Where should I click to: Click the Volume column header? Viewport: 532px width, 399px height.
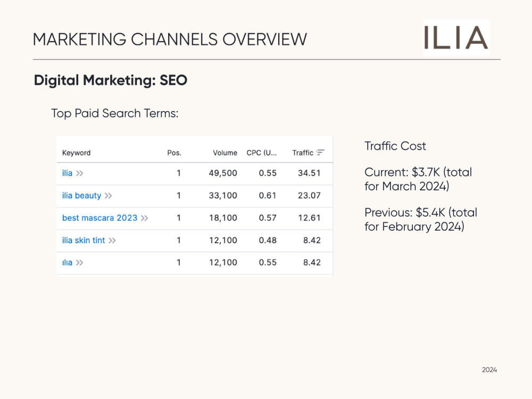225,153
